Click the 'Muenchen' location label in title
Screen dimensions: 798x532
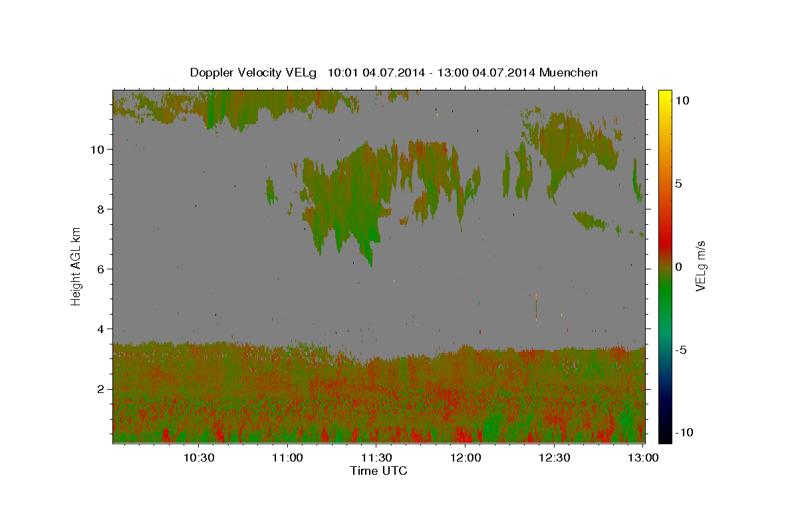[x=569, y=72]
